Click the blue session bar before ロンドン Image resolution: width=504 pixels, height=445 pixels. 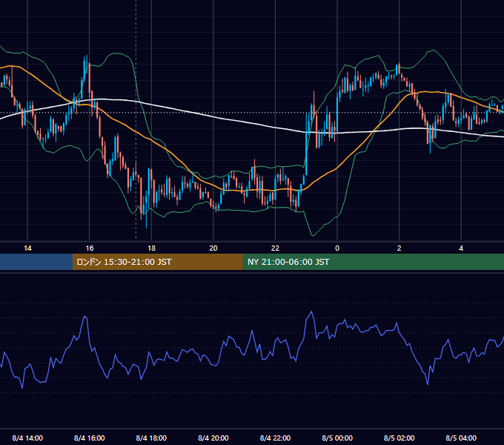(36, 262)
